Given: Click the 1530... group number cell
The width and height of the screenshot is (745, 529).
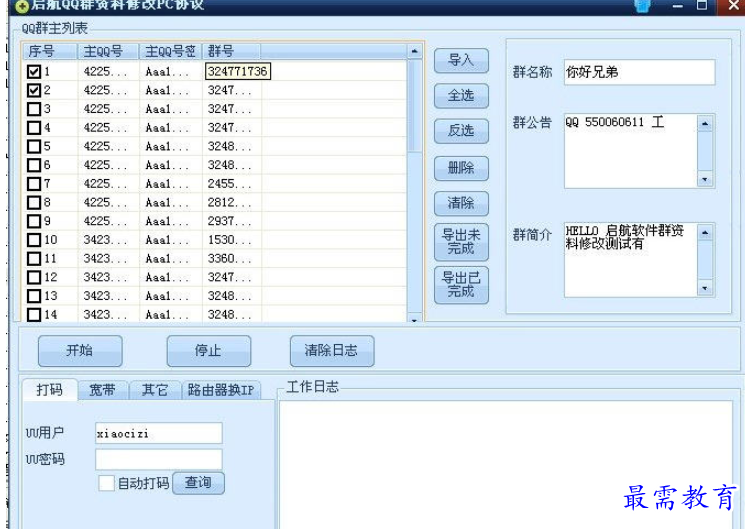Looking at the screenshot, I should [x=232, y=240].
